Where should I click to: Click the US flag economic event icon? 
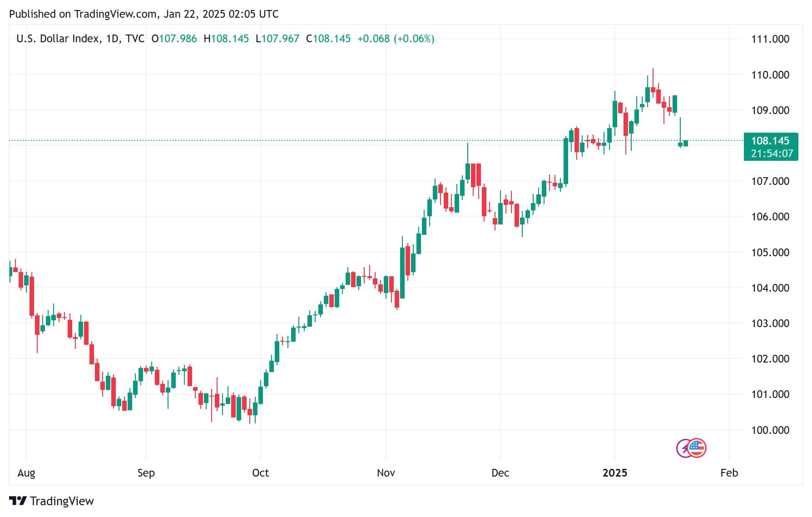pos(697,448)
